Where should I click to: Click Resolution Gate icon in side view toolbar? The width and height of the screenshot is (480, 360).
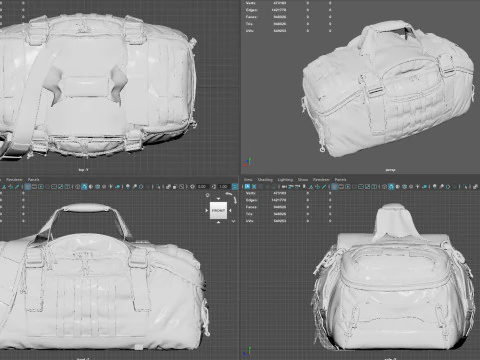point(348,187)
